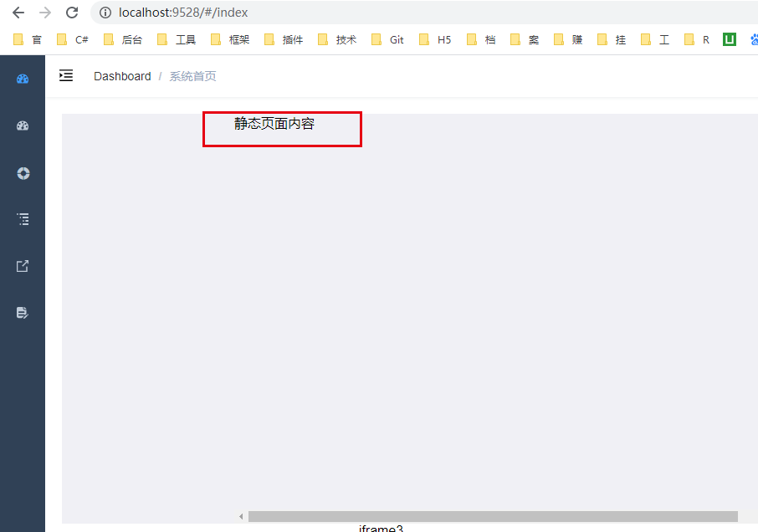Open the 档 bookmark folder
758x532 pixels.
pyautogui.click(x=481, y=39)
